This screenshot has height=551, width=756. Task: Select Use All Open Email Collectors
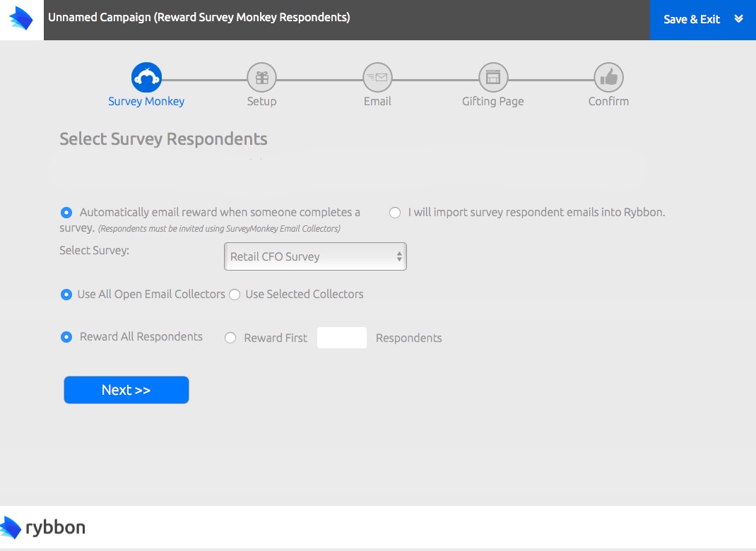click(66, 295)
